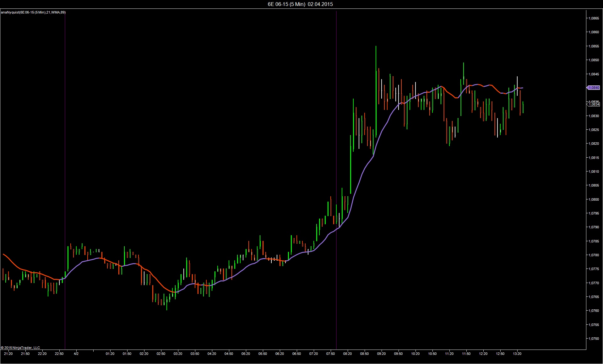Click the 1,0770 price axis label
The width and height of the screenshot is (603, 364).
[594, 283]
